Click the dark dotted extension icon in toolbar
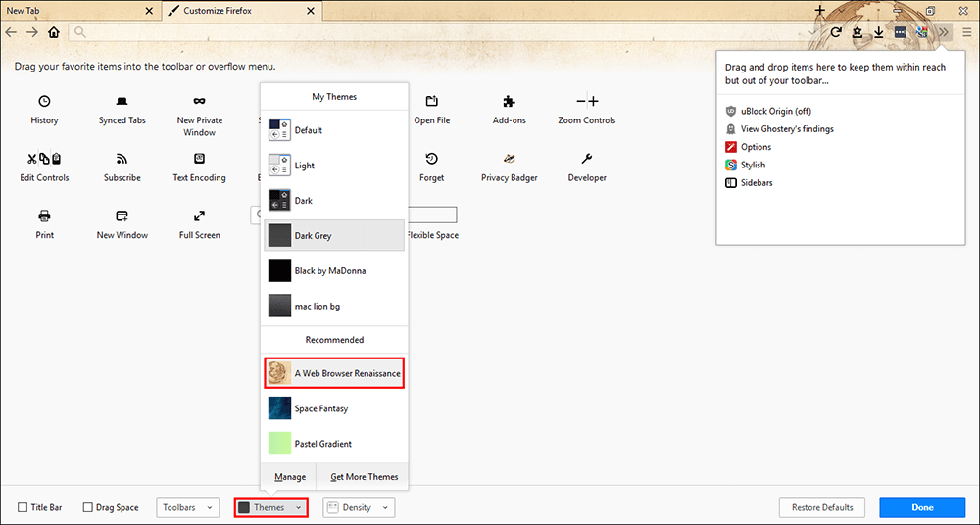 (900, 32)
